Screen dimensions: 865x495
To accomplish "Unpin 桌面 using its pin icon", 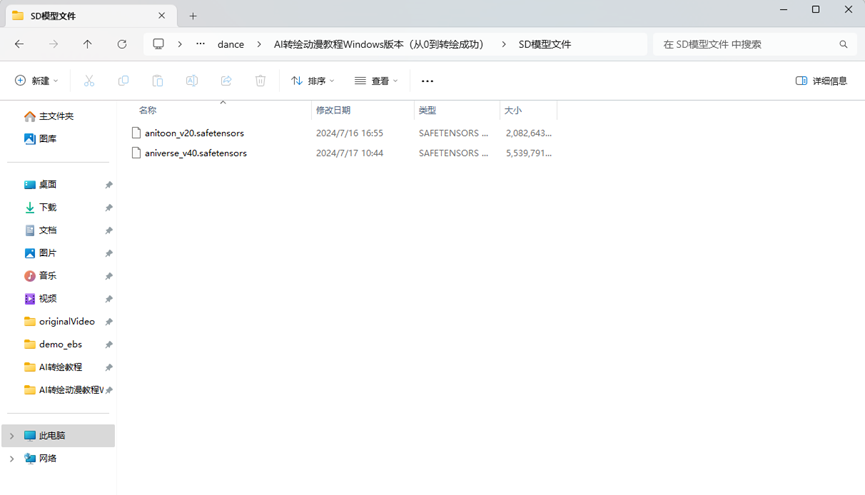I will (109, 185).
